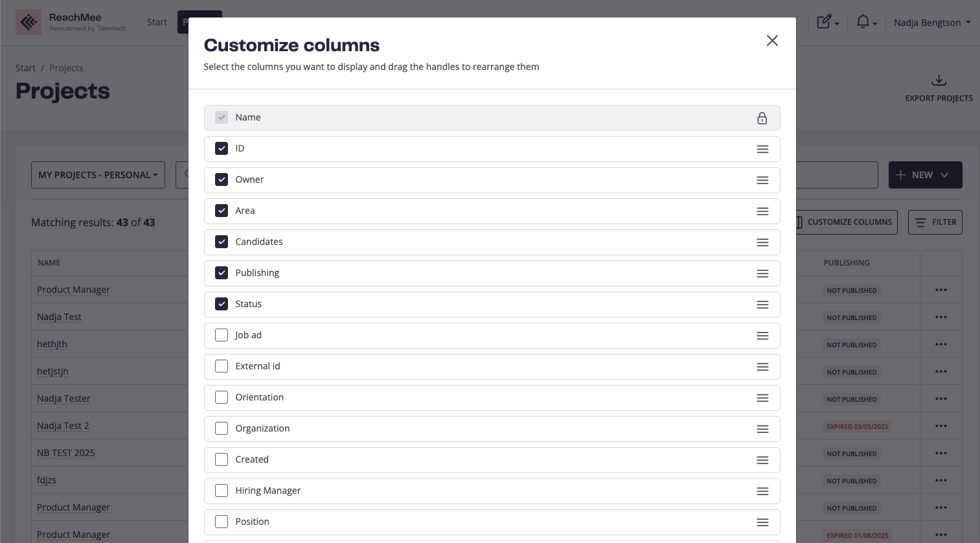Click the export projects download icon
The width and height of the screenshot is (980, 543).
tap(939, 80)
